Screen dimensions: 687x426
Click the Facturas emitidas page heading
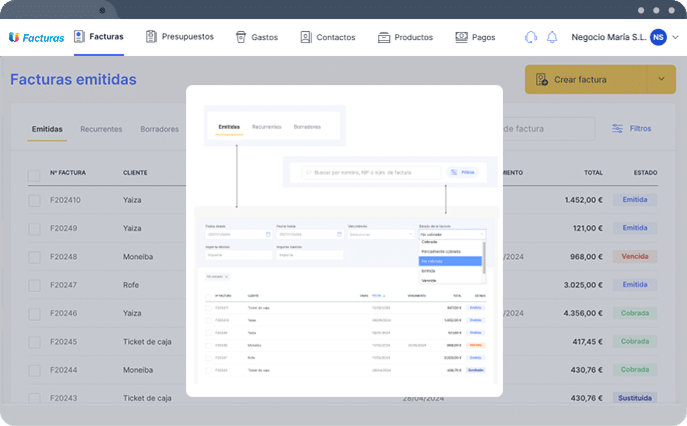pos(73,79)
